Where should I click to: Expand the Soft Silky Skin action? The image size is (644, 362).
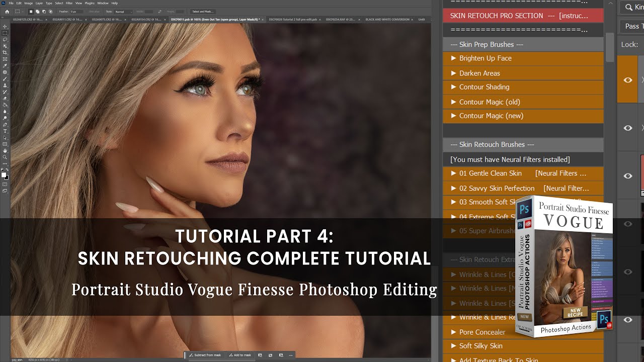(x=454, y=346)
